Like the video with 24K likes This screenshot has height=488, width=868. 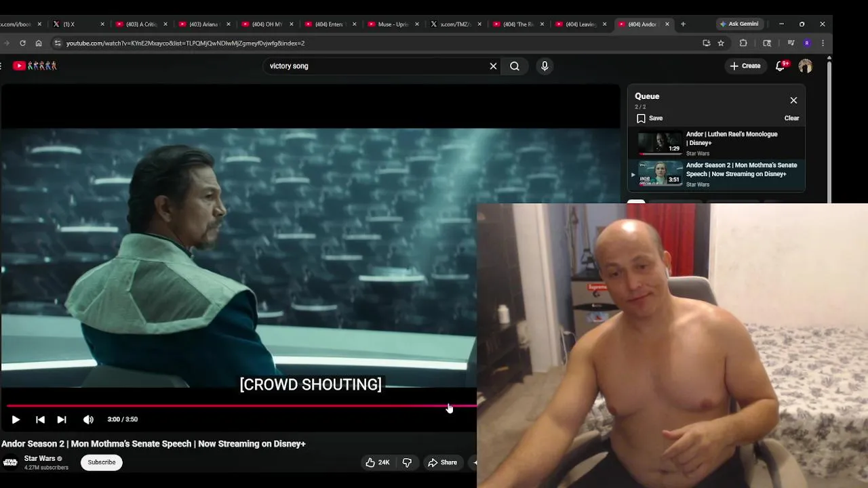coord(378,462)
